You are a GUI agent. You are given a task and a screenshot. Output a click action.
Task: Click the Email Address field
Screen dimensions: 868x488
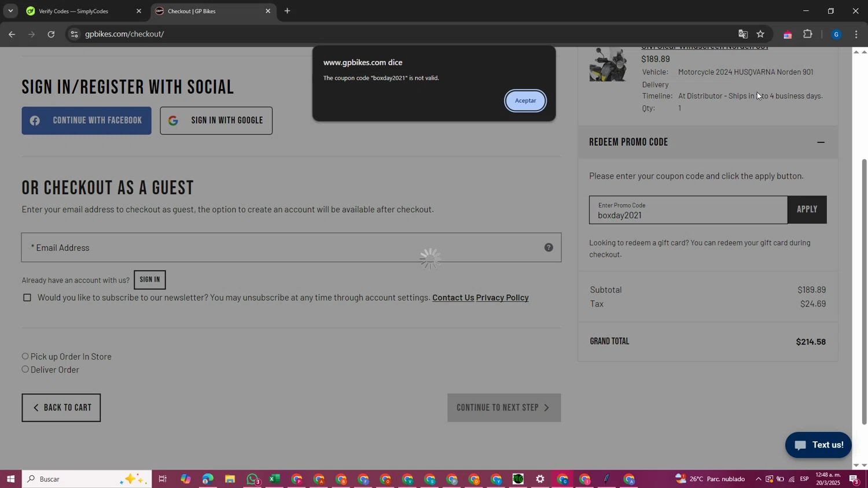coord(291,247)
